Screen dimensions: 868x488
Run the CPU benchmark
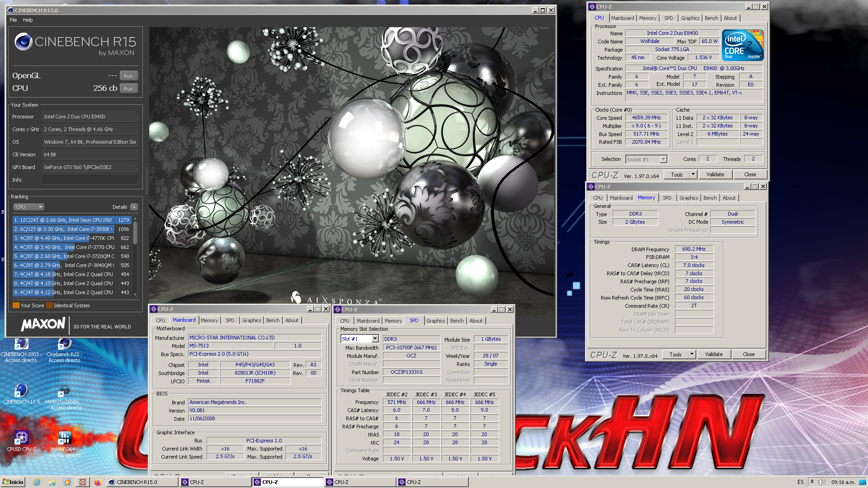tap(128, 89)
